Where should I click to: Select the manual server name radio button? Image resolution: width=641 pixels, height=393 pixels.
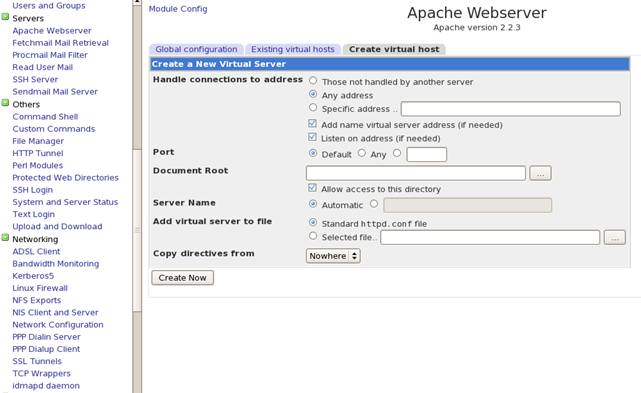pyautogui.click(x=374, y=204)
